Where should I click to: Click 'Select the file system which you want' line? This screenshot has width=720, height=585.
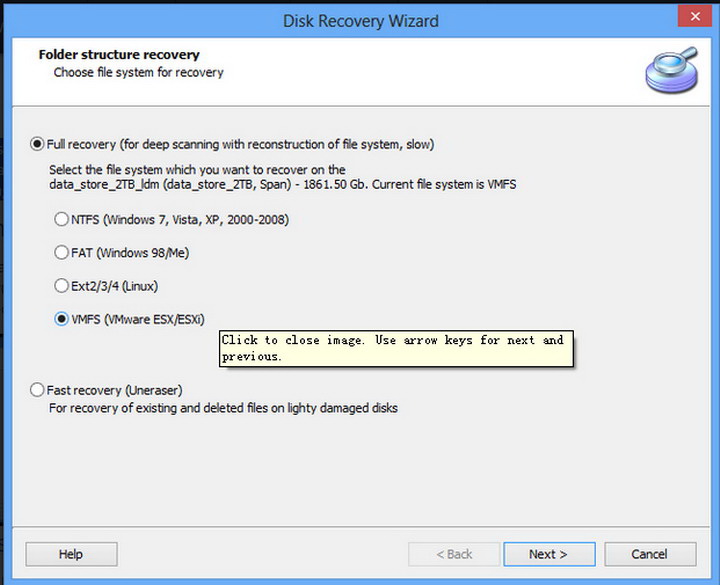point(197,170)
